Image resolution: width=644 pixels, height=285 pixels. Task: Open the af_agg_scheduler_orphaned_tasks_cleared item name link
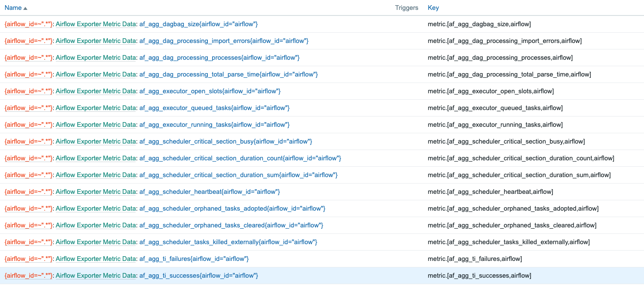[231, 225]
